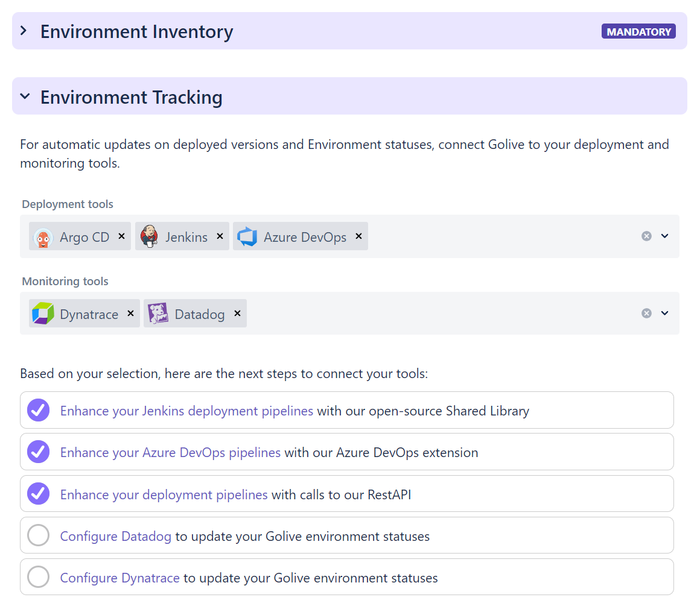700x609 pixels.
Task: Mark Configure Datadog step as done
Action: (38, 535)
